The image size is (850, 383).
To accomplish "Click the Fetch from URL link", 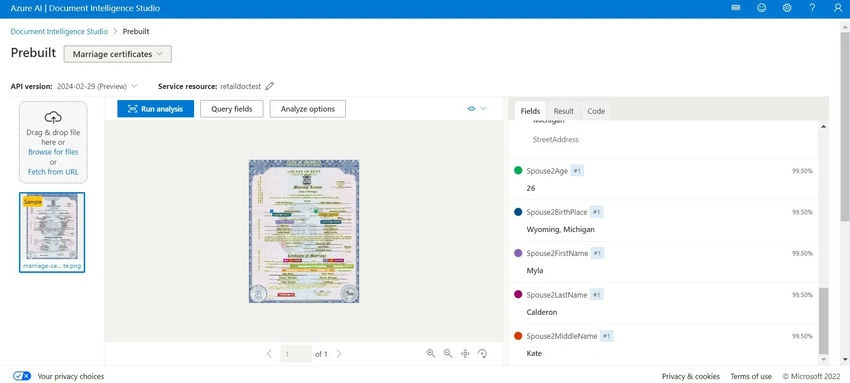I will click(x=53, y=172).
